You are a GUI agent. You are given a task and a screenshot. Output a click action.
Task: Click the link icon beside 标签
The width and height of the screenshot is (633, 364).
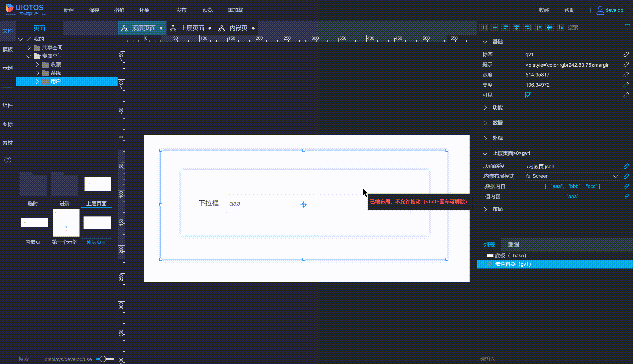coord(626,54)
